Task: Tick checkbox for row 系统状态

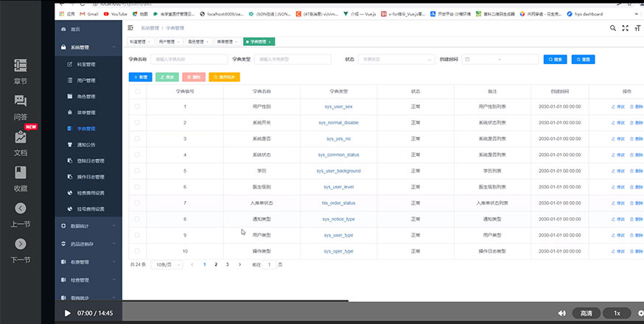Action: (x=137, y=155)
